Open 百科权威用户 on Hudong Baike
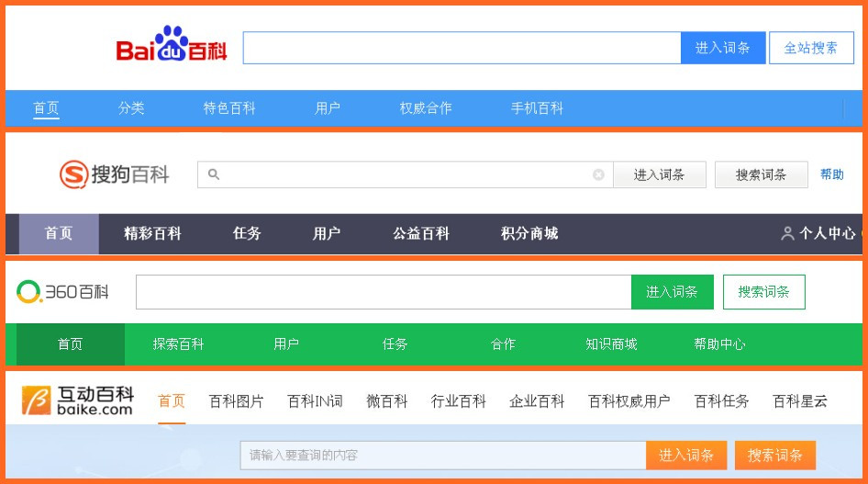Viewport: 868px width, 484px height. coord(629,401)
